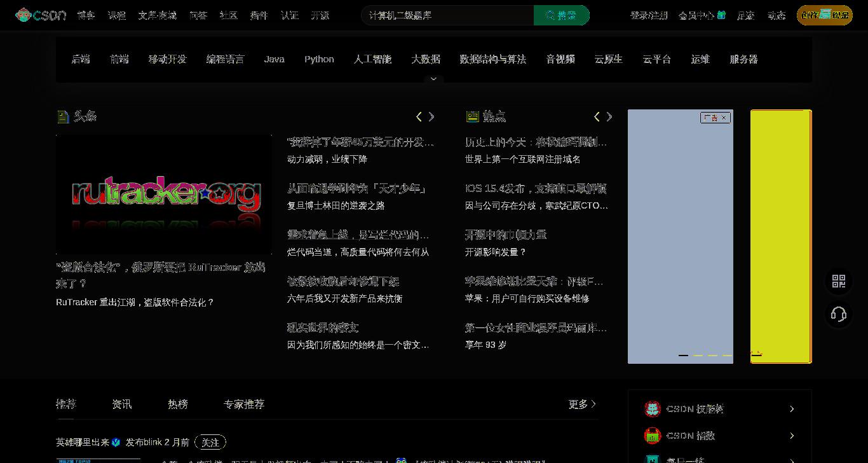
Task: Open the 课程 top menu item
Action: 116,15
